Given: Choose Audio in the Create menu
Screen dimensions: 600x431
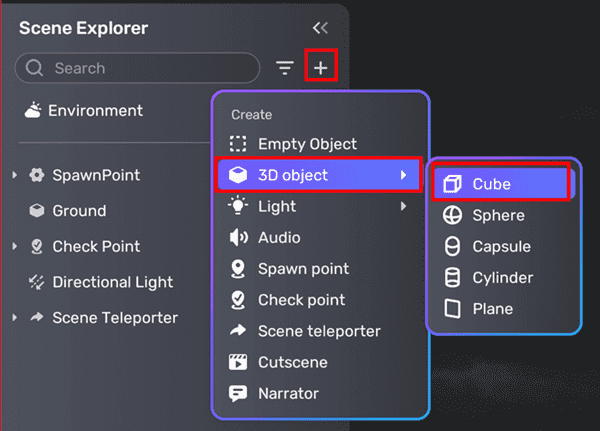Looking at the screenshot, I should point(278,238).
